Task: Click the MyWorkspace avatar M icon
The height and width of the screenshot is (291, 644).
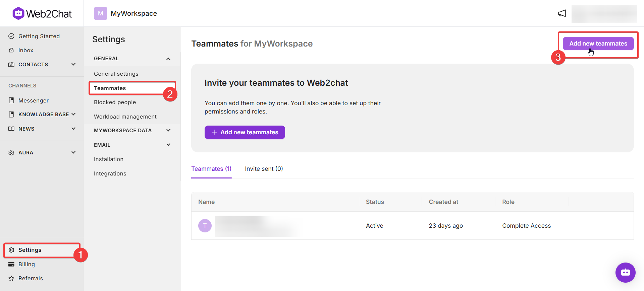Action: (x=100, y=13)
